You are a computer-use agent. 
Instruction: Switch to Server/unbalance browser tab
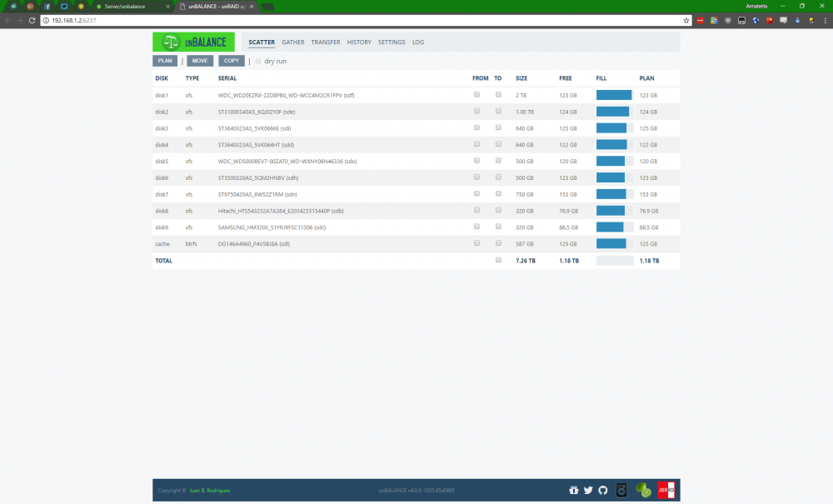(x=132, y=7)
